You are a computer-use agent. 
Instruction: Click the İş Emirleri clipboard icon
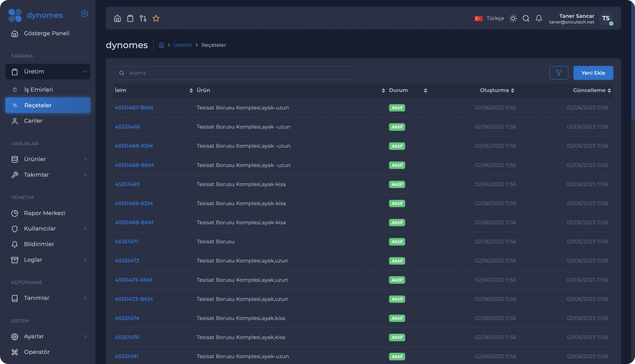(15, 90)
